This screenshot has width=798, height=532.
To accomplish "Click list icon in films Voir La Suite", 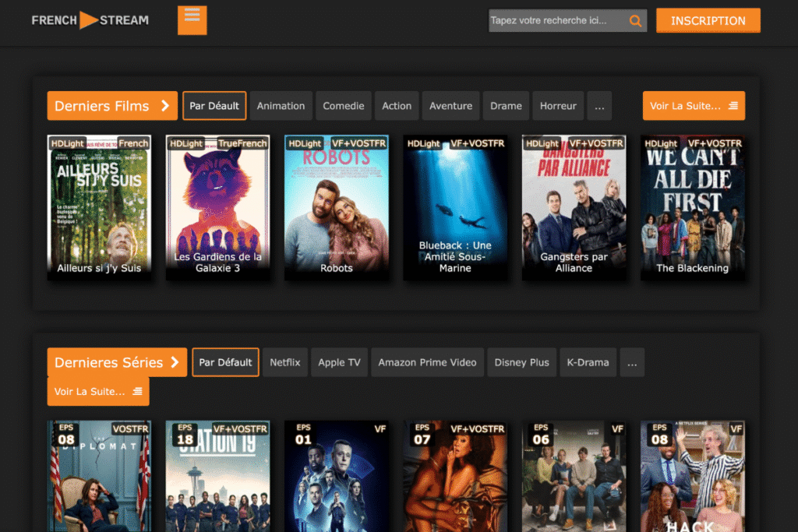I will [x=733, y=106].
